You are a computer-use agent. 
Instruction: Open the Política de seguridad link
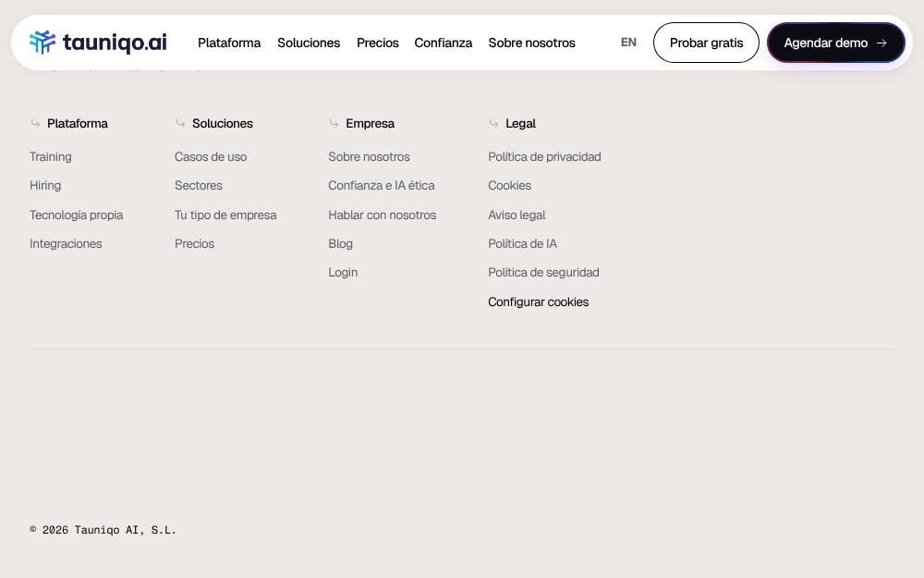(x=543, y=273)
